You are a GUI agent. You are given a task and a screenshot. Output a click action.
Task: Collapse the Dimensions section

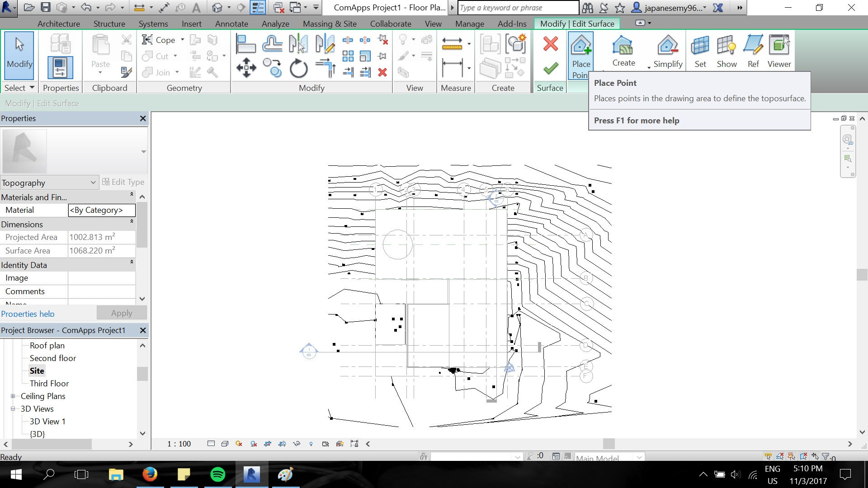click(x=132, y=221)
